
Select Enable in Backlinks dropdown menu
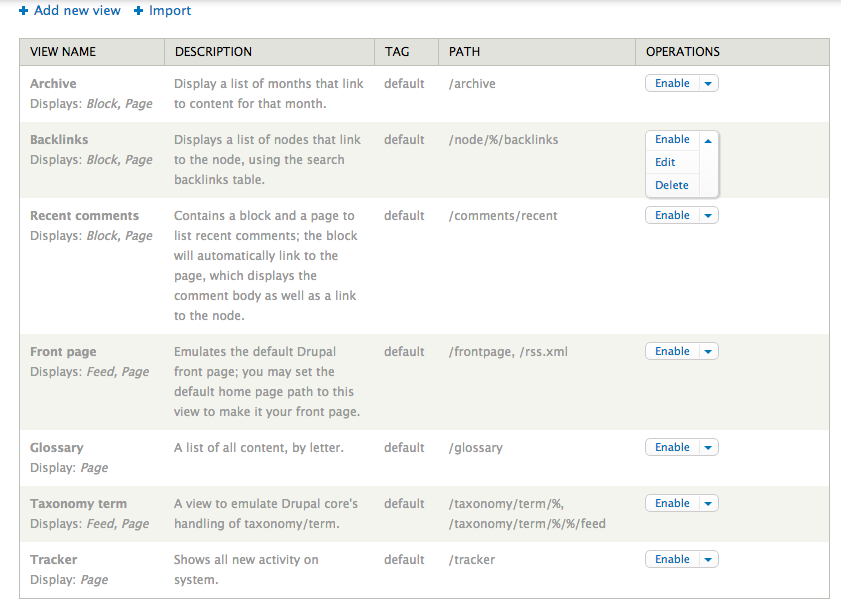click(672, 140)
